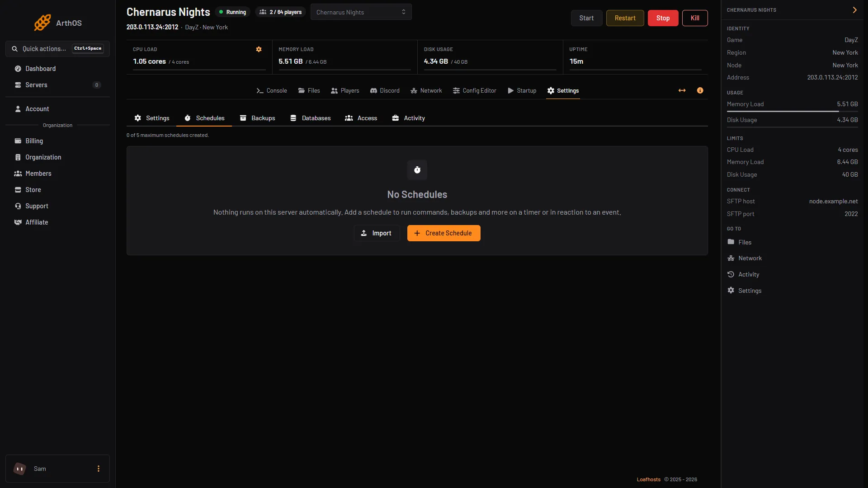
Task: Open CPU load settings gear icon
Action: [259, 49]
